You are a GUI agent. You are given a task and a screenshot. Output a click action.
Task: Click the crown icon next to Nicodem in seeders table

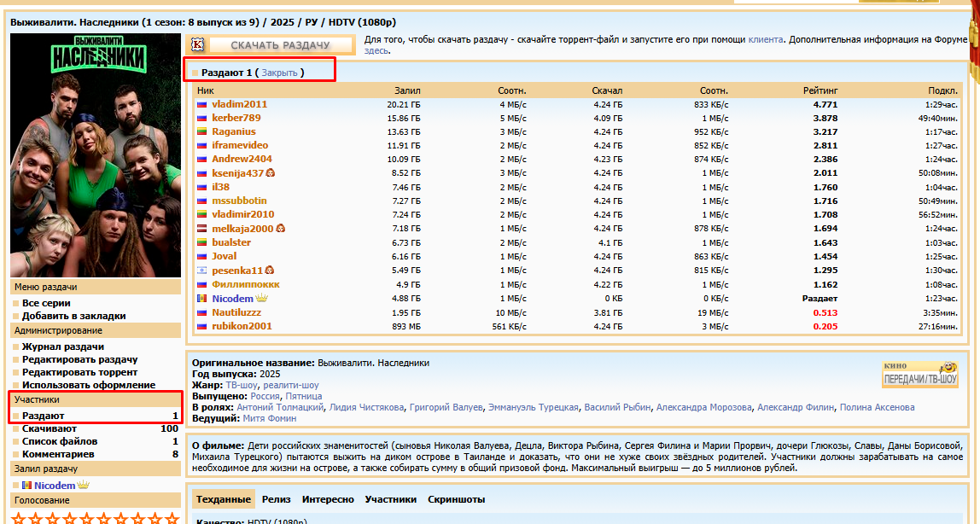click(x=262, y=299)
